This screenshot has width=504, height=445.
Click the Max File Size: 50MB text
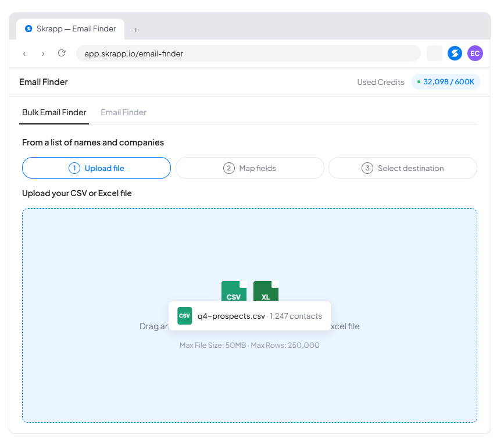tap(213, 346)
